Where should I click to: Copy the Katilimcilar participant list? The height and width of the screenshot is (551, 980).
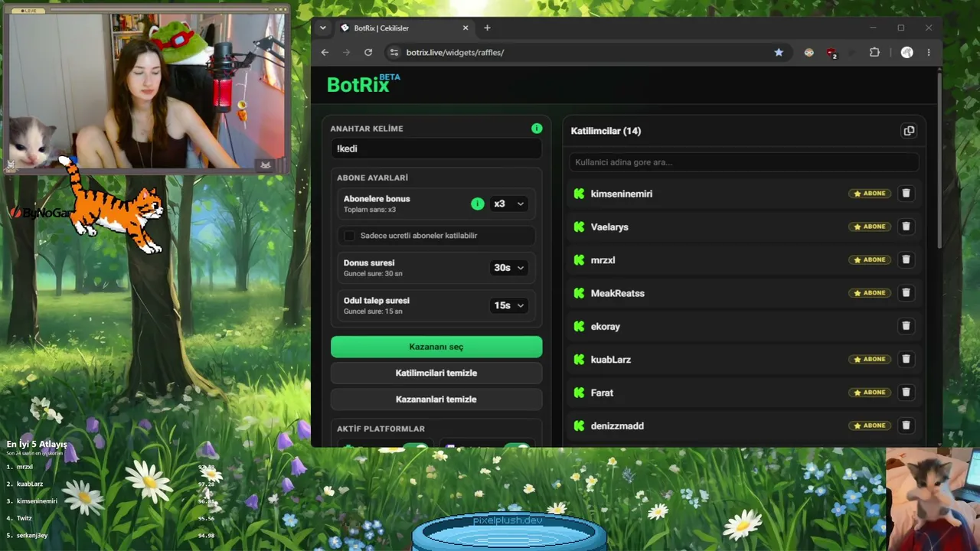coord(909,131)
